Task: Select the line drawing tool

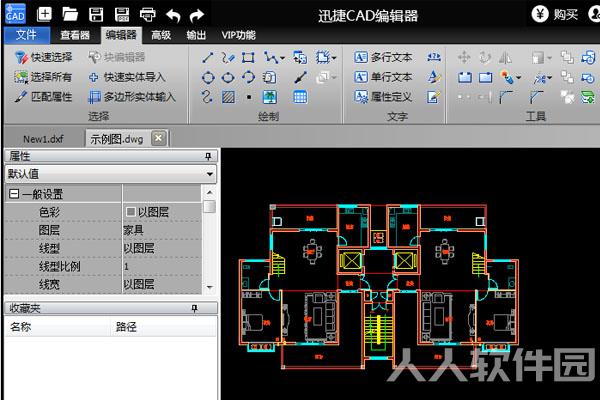Action: pyautogui.click(x=207, y=57)
